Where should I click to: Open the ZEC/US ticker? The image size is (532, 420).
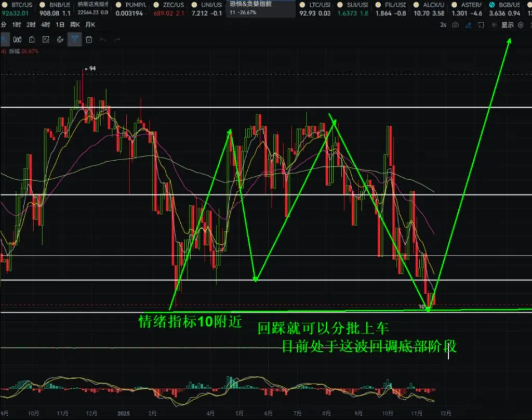169,9
